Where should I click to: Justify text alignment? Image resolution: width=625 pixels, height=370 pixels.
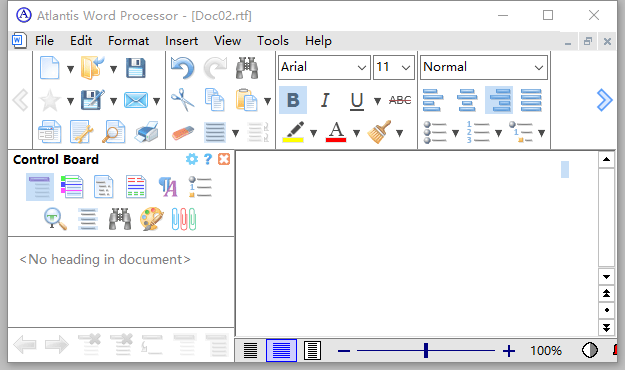pyautogui.click(x=531, y=100)
